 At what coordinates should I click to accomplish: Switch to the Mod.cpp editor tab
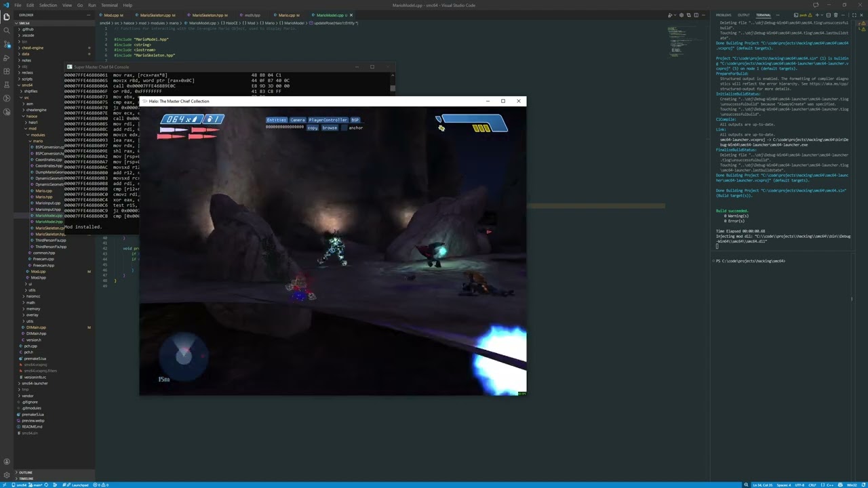click(112, 15)
